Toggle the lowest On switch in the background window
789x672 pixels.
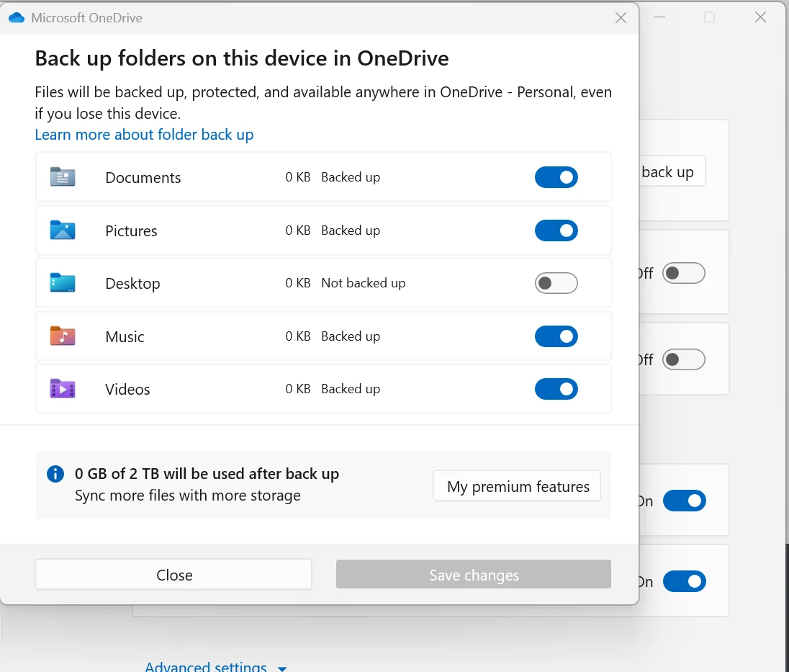tap(685, 581)
